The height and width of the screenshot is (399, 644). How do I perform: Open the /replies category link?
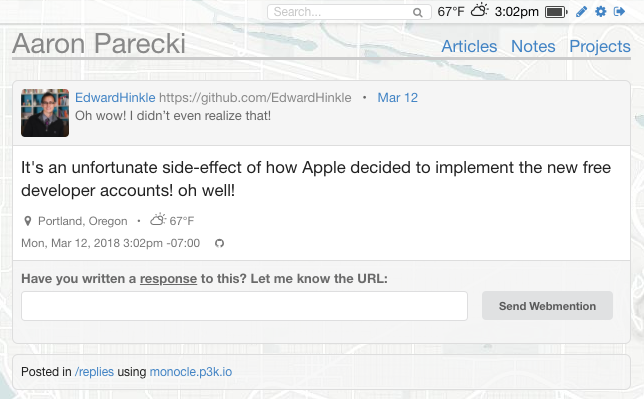coord(94,372)
